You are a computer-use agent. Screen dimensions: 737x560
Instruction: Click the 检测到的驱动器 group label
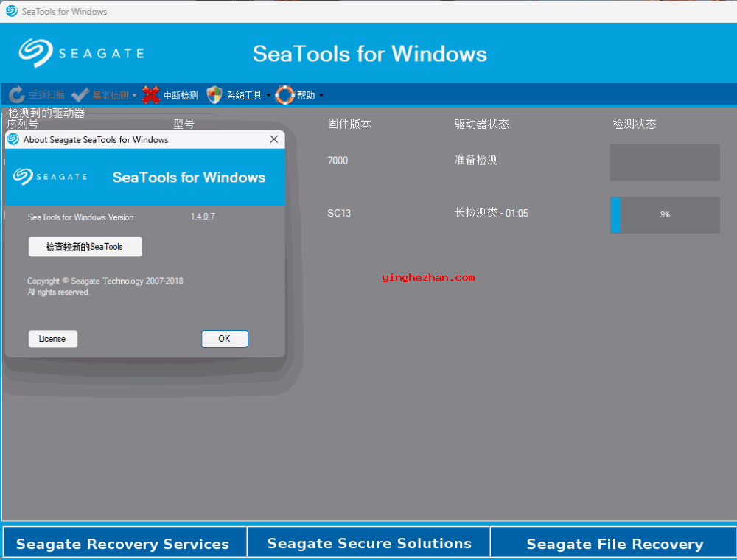tap(46, 113)
